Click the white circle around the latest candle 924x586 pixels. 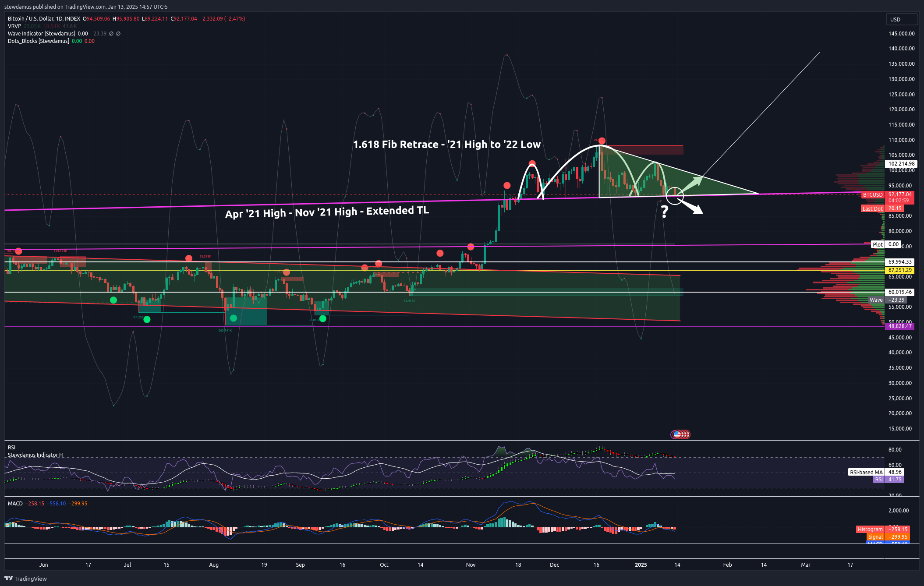coord(675,195)
